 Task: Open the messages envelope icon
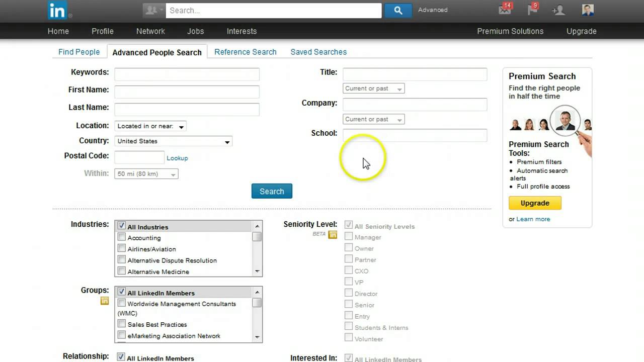[505, 9]
